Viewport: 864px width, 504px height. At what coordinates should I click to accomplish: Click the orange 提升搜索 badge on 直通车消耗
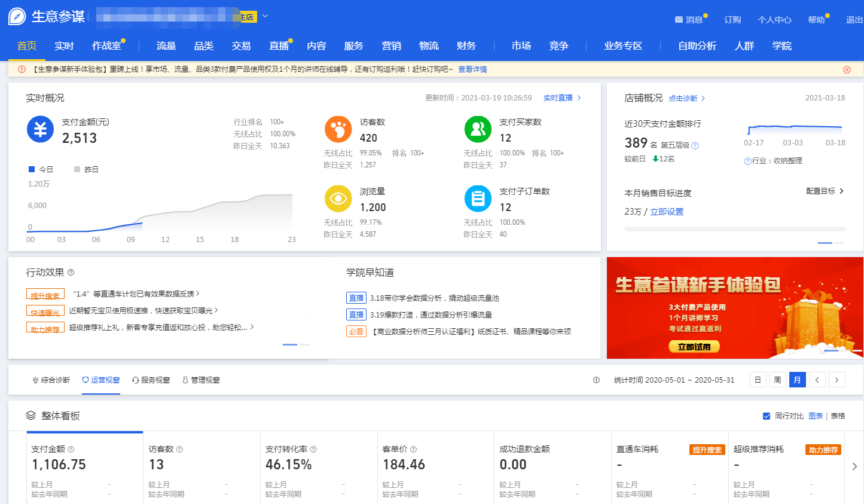(x=707, y=450)
